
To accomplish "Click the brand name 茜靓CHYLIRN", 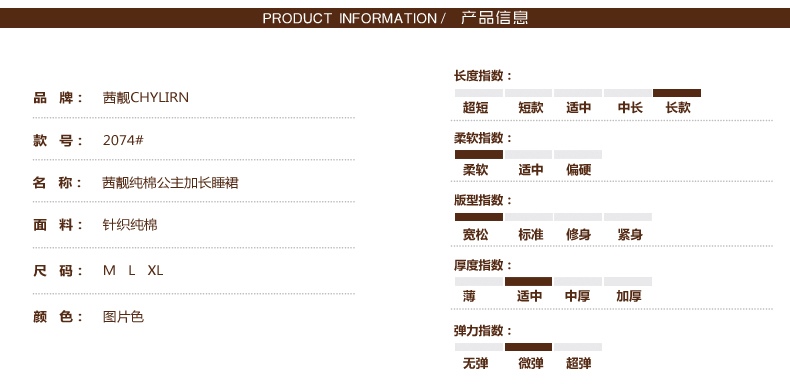I will point(146,97).
